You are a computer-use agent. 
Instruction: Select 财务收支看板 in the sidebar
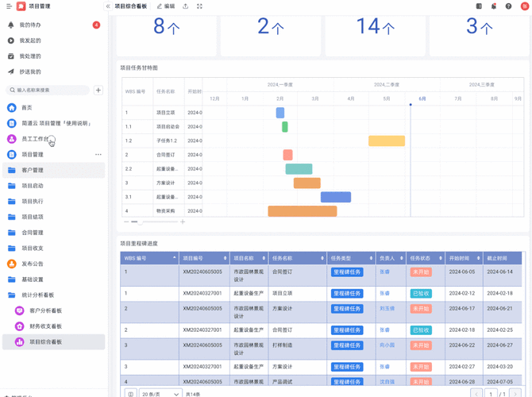[45, 326]
